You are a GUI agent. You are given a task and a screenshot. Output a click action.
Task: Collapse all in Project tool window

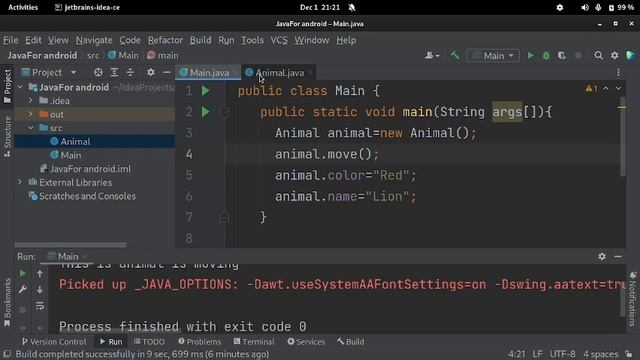tap(130, 73)
